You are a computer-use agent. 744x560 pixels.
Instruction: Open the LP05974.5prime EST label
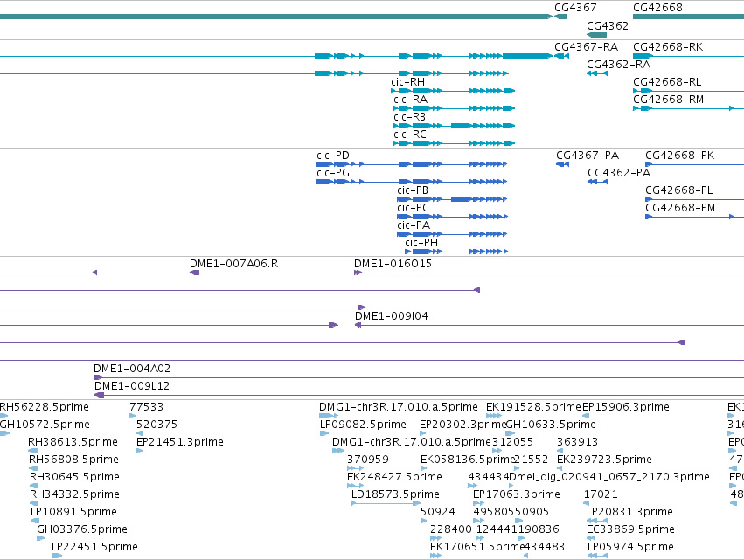[630, 547]
